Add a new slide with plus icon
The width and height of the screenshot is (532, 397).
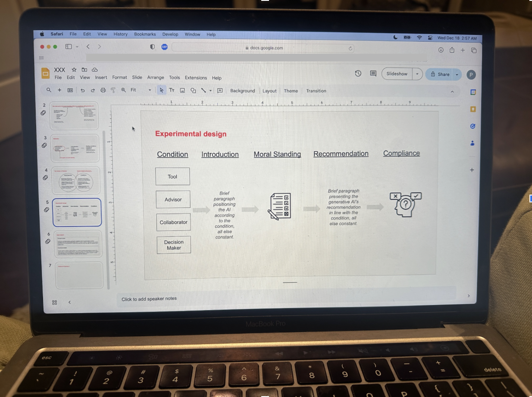click(x=59, y=90)
